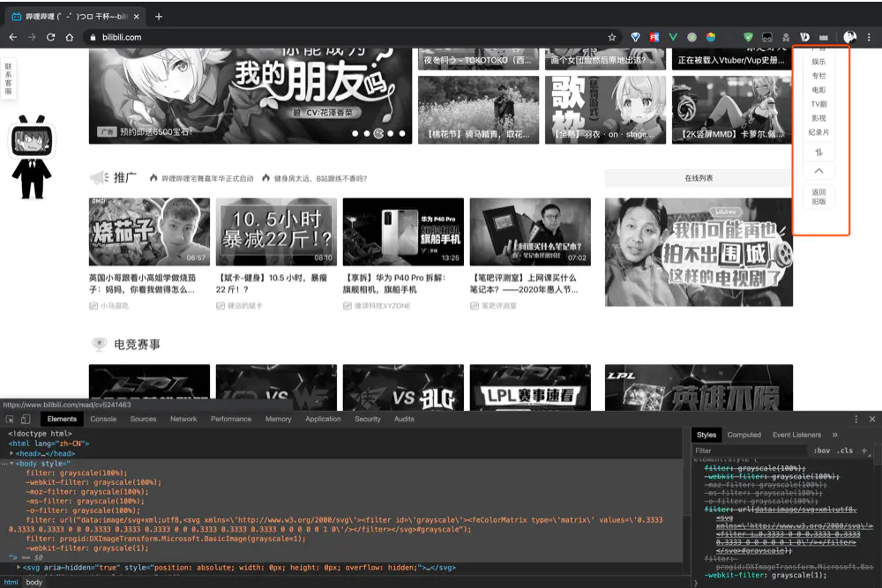Jump to 纪录片 in side navigation
The height and width of the screenshot is (588, 882).
(818, 132)
